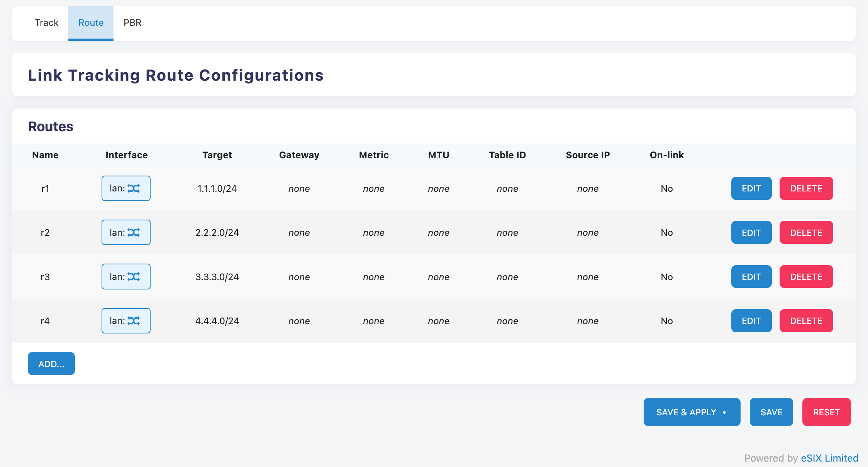Delete route r2
This screenshot has width=868, height=467.
point(806,232)
